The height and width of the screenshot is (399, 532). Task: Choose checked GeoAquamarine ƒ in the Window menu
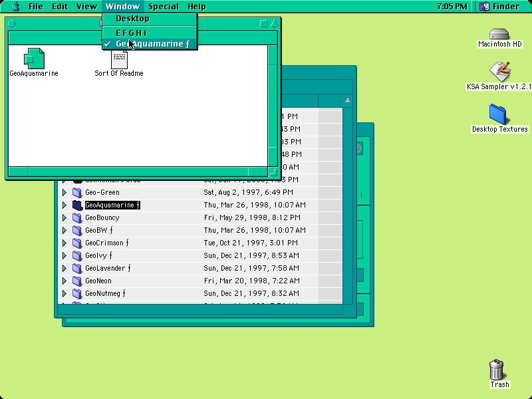[x=150, y=44]
